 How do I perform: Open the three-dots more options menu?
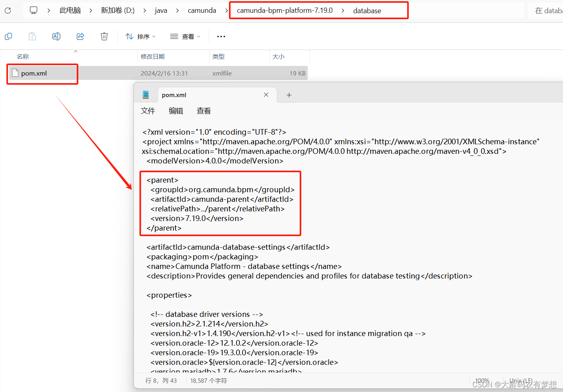coord(221,36)
